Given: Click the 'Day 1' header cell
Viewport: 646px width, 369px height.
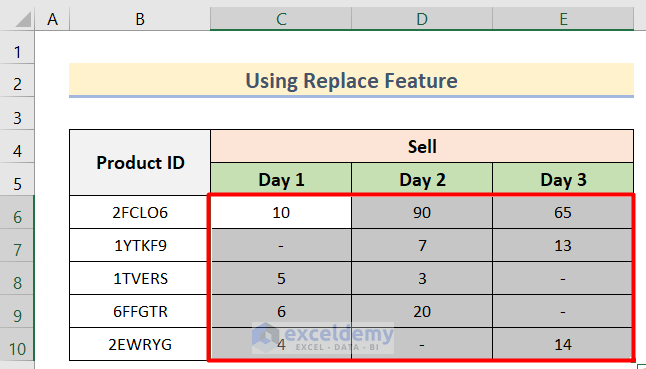Looking at the screenshot, I should (281, 179).
